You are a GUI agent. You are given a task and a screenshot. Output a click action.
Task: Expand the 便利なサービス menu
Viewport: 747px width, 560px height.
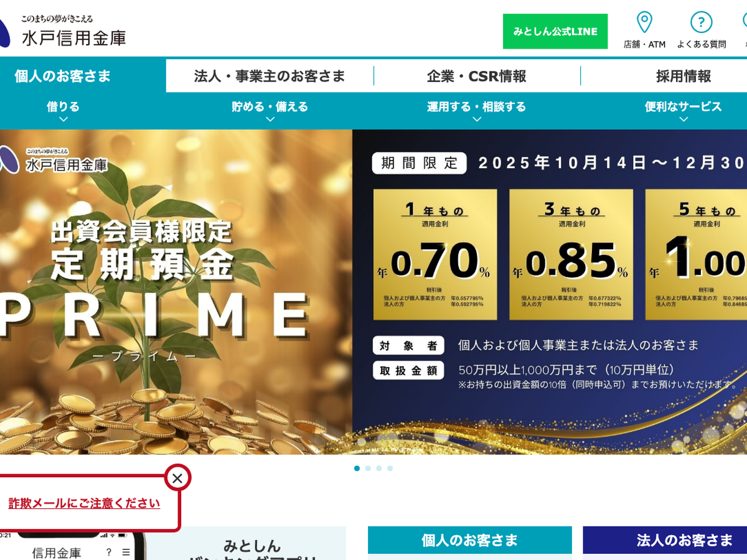(683, 111)
